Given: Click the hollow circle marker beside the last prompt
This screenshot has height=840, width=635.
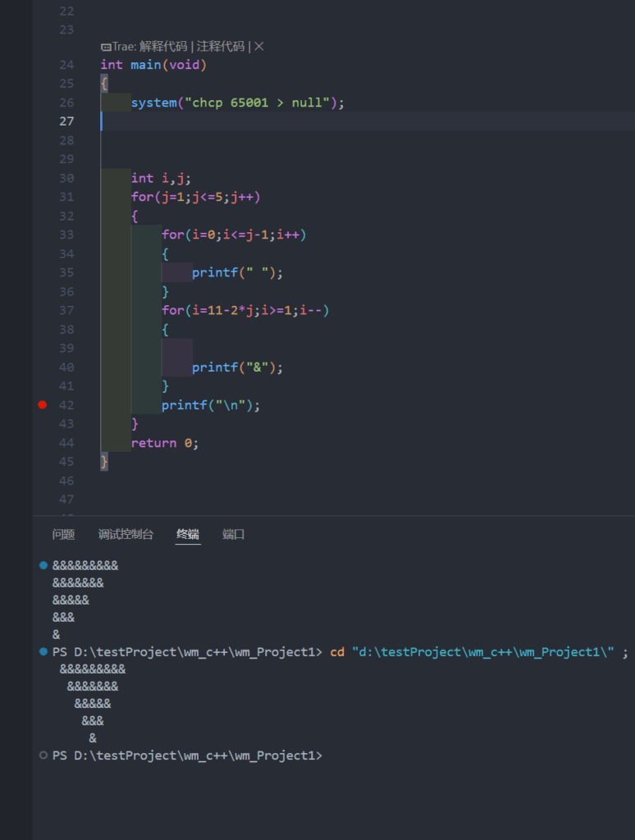Looking at the screenshot, I should pyautogui.click(x=43, y=755).
